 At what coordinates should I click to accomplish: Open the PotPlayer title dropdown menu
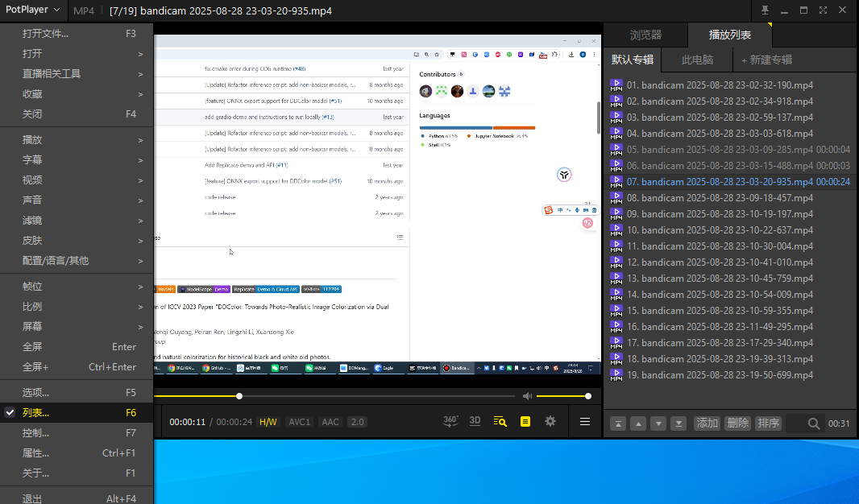tap(32, 10)
